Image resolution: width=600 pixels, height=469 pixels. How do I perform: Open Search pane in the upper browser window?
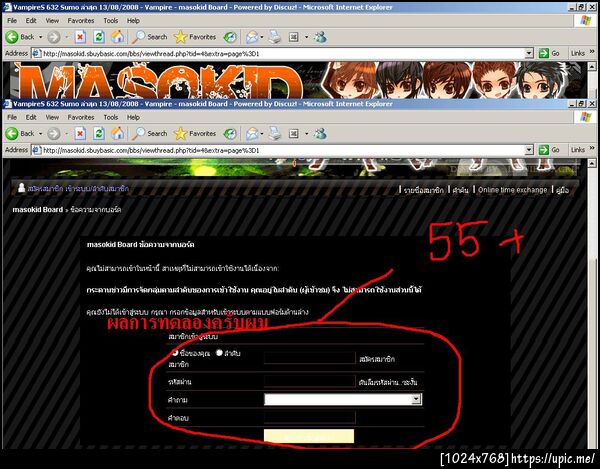coord(150,37)
